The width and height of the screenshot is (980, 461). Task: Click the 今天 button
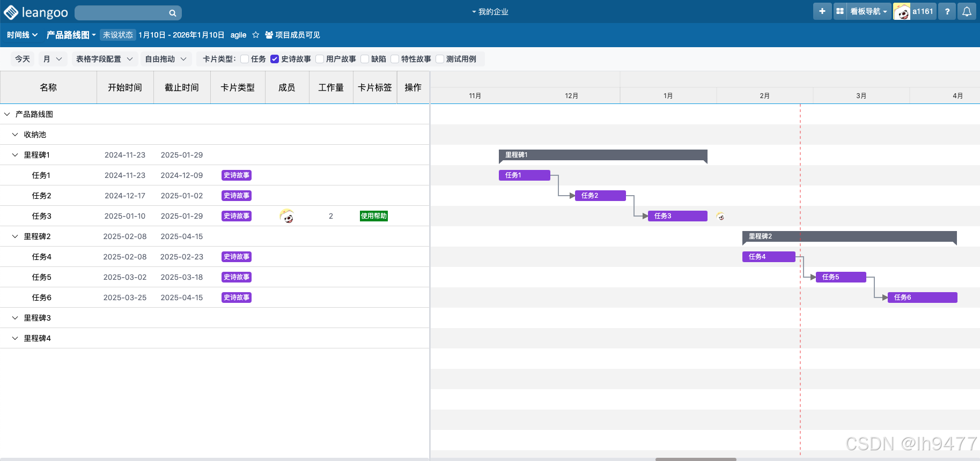[x=23, y=59]
